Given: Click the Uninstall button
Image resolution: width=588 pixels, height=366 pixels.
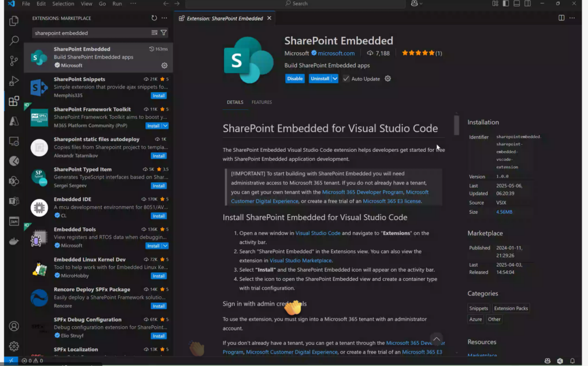Looking at the screenshot, I should click(320, 79).
